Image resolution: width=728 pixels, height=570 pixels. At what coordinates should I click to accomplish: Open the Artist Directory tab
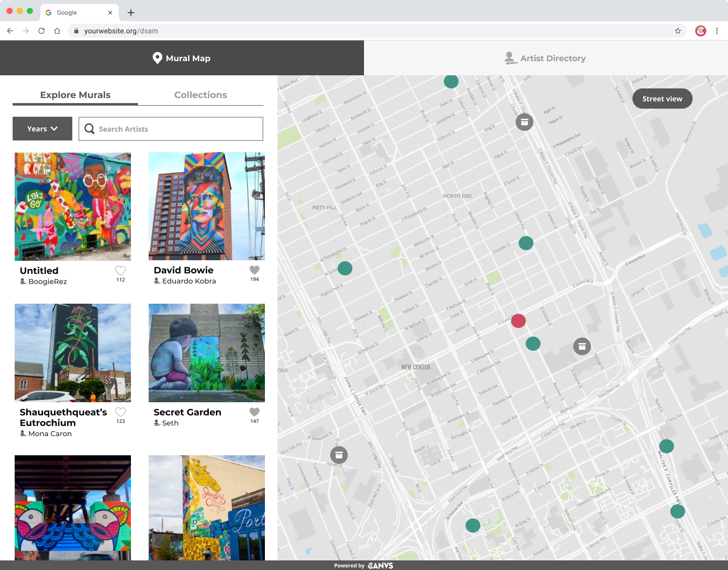click(x=545, y=58)
